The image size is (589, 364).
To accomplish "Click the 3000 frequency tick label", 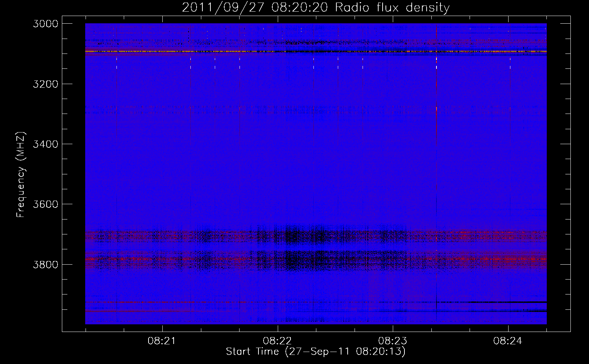I will point(46,24).
